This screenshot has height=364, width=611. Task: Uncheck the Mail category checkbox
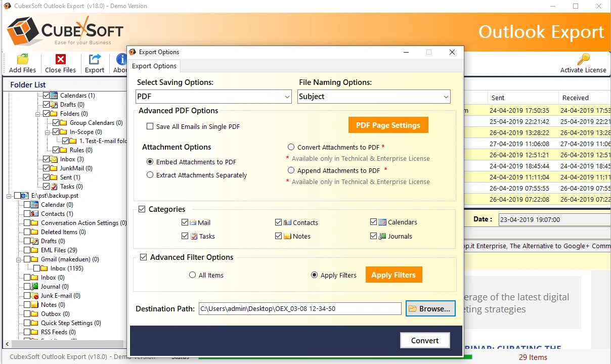coord(185,222)
